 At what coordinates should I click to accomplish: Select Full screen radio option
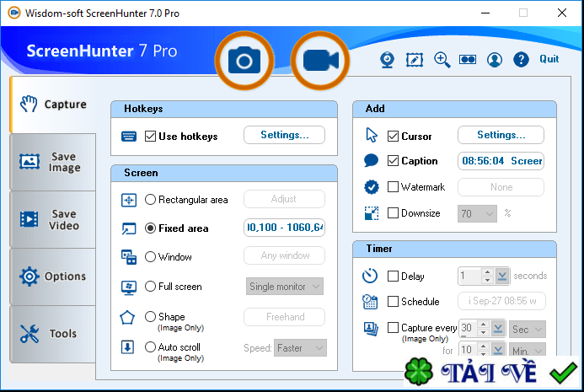click(x=150, y=287)
